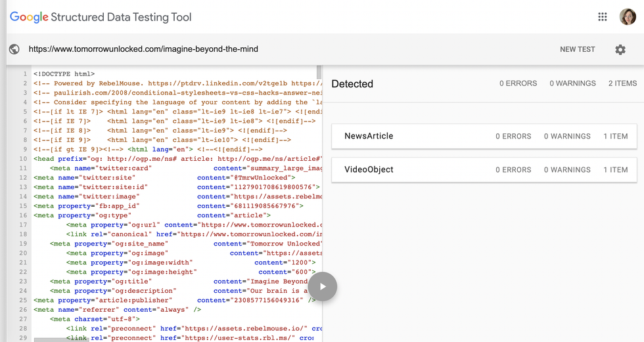Screen dimensions: 644x342
Task: Open the settings gear menu
Action: point(620,50)
